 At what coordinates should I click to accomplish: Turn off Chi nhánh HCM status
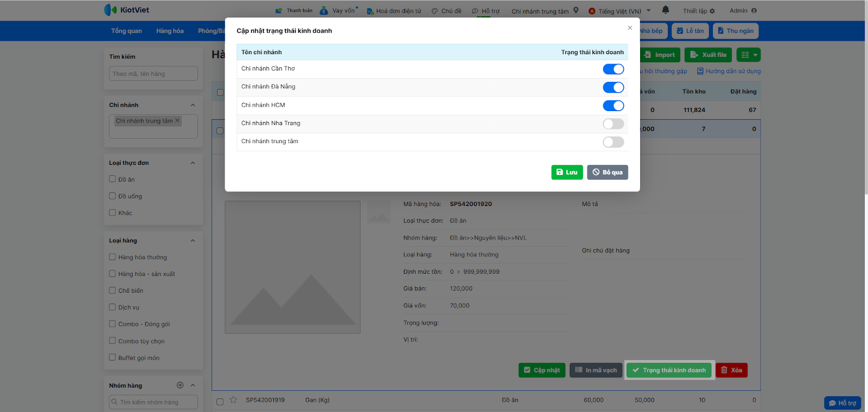pyautogui.click(x=614, y=106)
